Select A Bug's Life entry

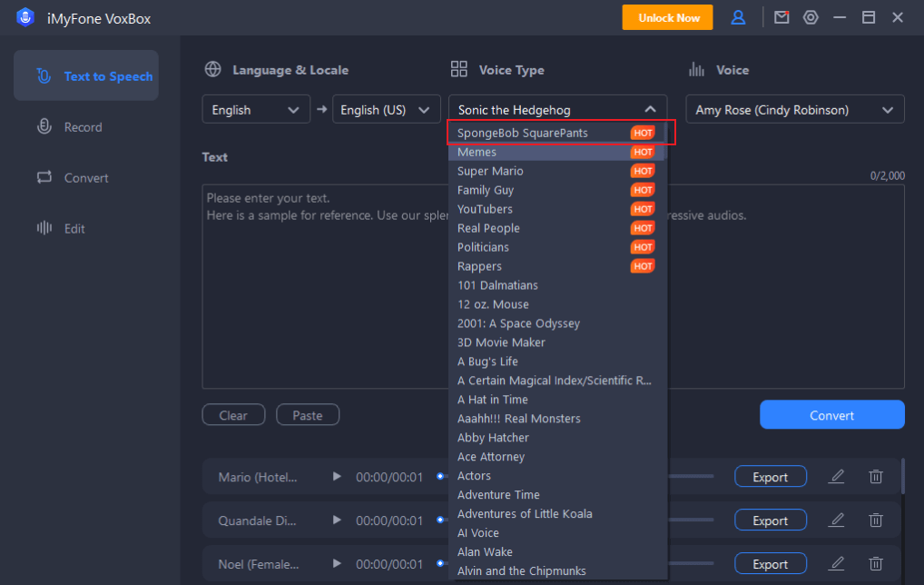[x=556, y=361]
